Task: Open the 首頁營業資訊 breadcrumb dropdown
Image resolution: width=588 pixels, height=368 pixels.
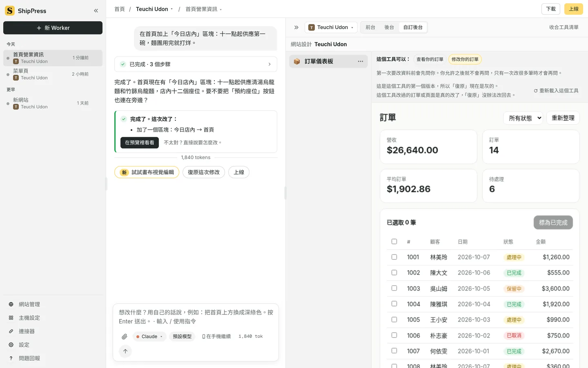Action: [203, 9]
